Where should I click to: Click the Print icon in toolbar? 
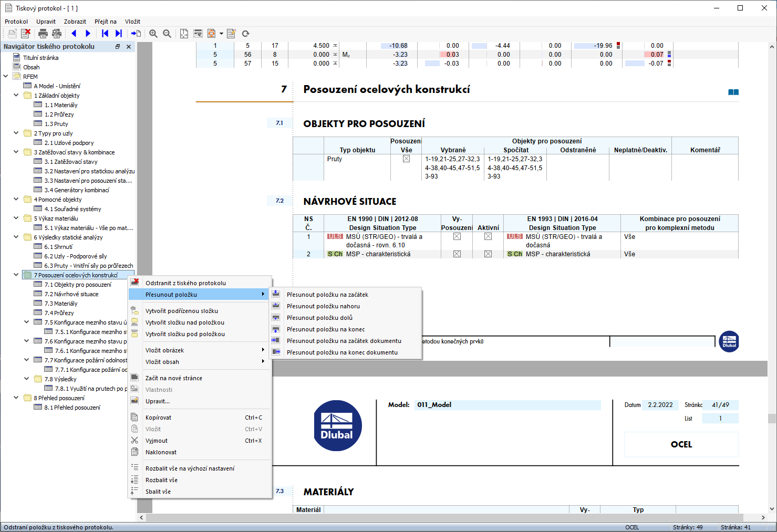click(43, 34)
